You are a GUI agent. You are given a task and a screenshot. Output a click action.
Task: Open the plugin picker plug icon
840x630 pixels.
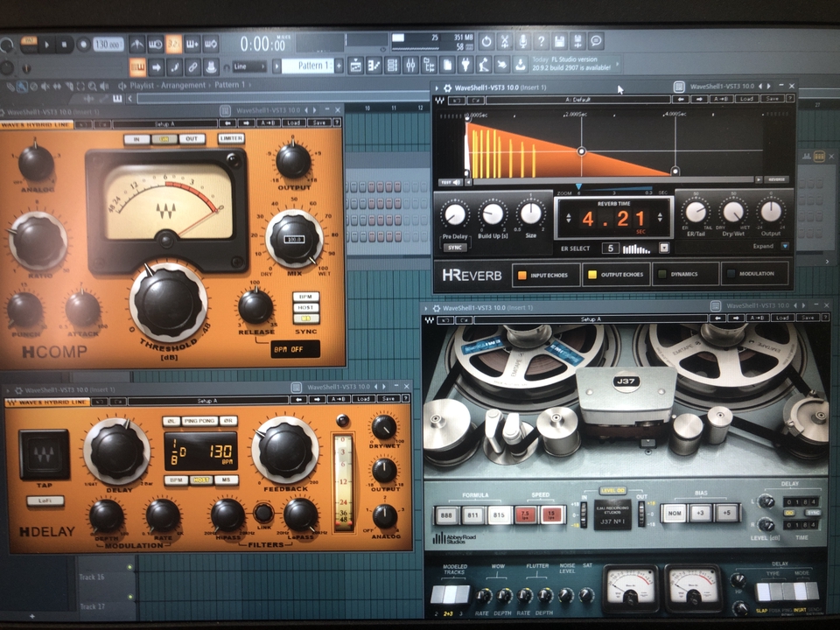tap(465, 66)
